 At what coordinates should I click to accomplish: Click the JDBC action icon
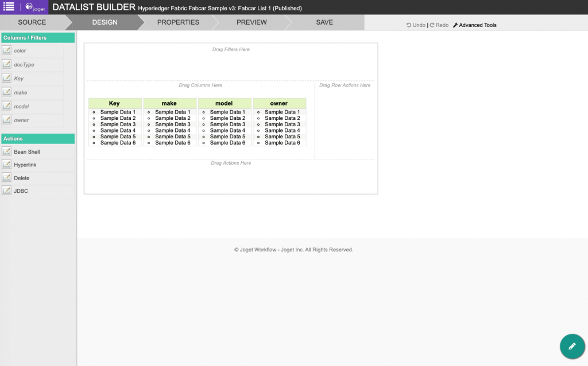(7, 190)
